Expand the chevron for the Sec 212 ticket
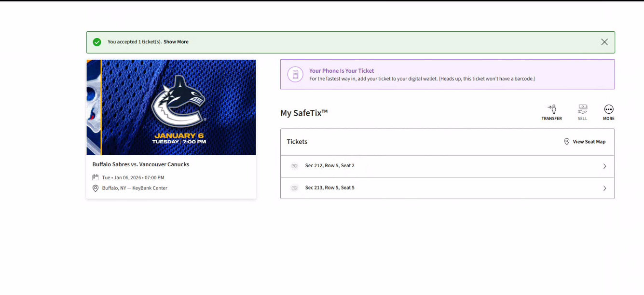This screenshot has height=295, width=644. point(604,166)
